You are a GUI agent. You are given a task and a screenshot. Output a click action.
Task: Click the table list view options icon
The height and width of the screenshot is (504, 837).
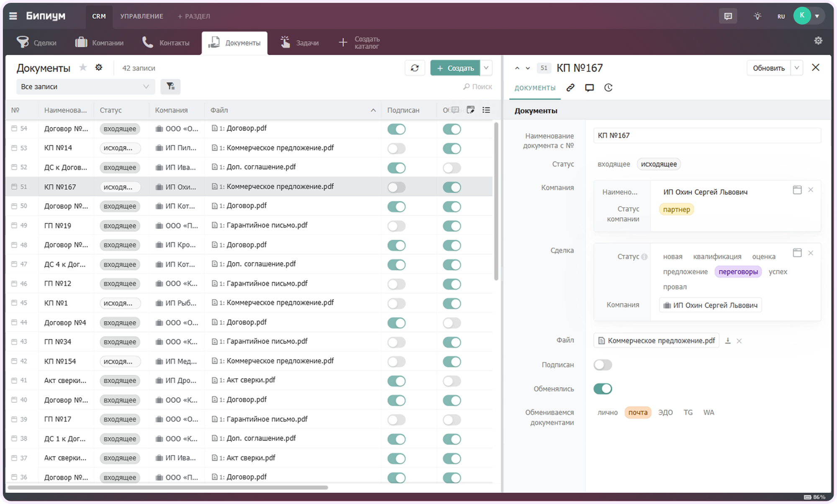pos(486,110)
